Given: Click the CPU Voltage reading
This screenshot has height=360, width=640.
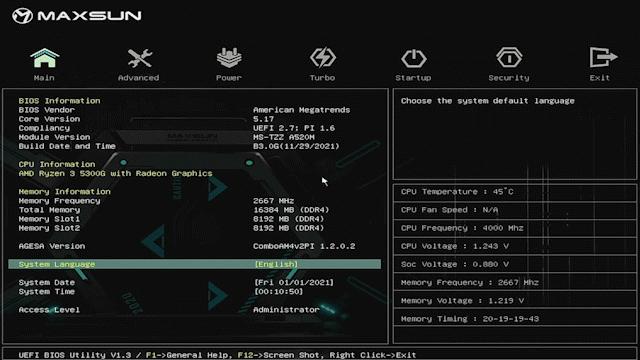Looking at the screenshot, I should point(454,246).
